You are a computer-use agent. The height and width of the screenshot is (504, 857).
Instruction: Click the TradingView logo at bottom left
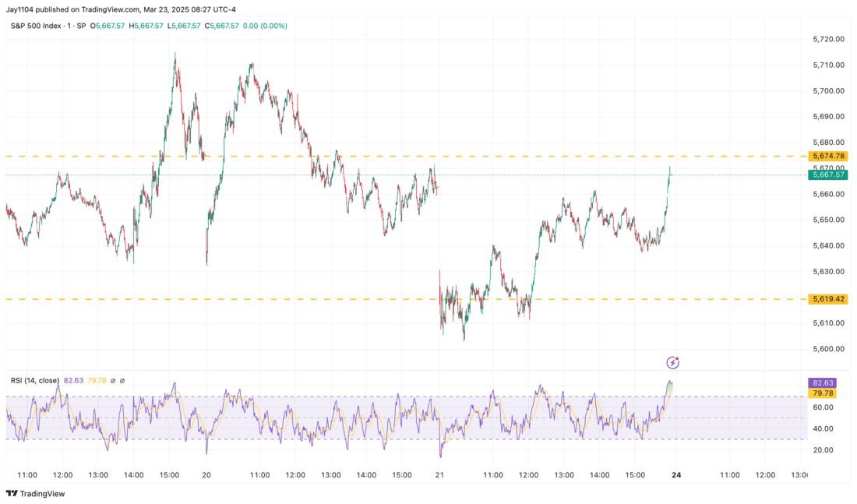click(x=35, y=493)
